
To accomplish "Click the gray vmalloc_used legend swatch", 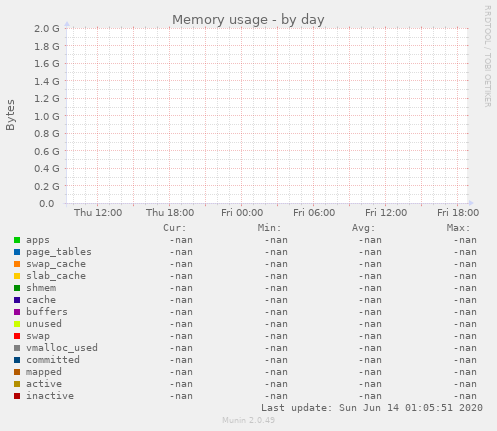I will [17, 348].
